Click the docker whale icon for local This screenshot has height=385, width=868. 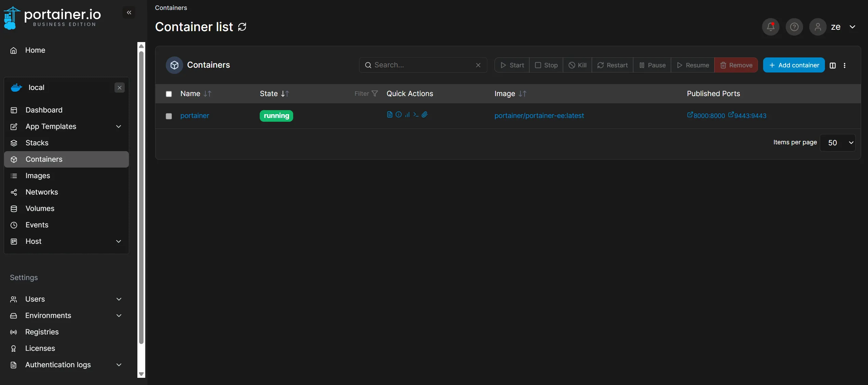tap(16, 88)
